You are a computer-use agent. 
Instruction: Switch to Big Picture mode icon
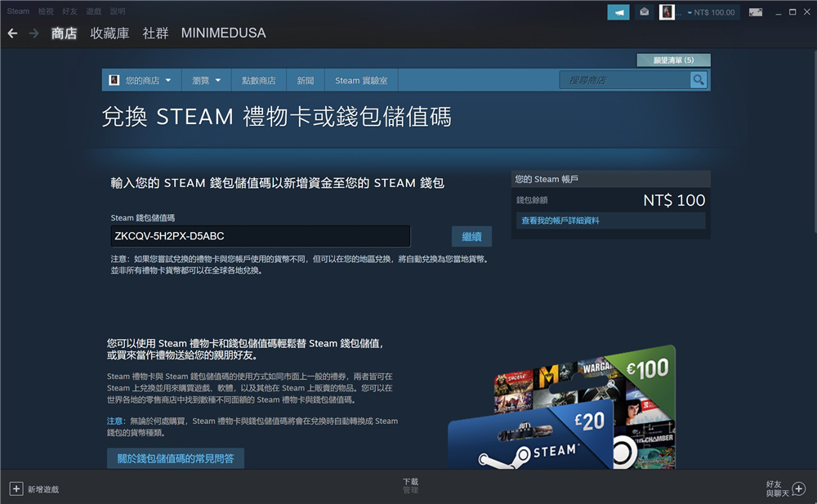(756, 12)
